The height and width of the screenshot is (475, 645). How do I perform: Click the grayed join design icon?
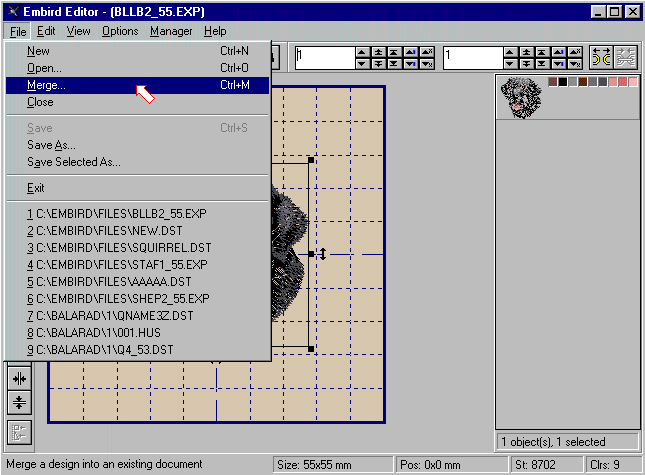(625, 57)
